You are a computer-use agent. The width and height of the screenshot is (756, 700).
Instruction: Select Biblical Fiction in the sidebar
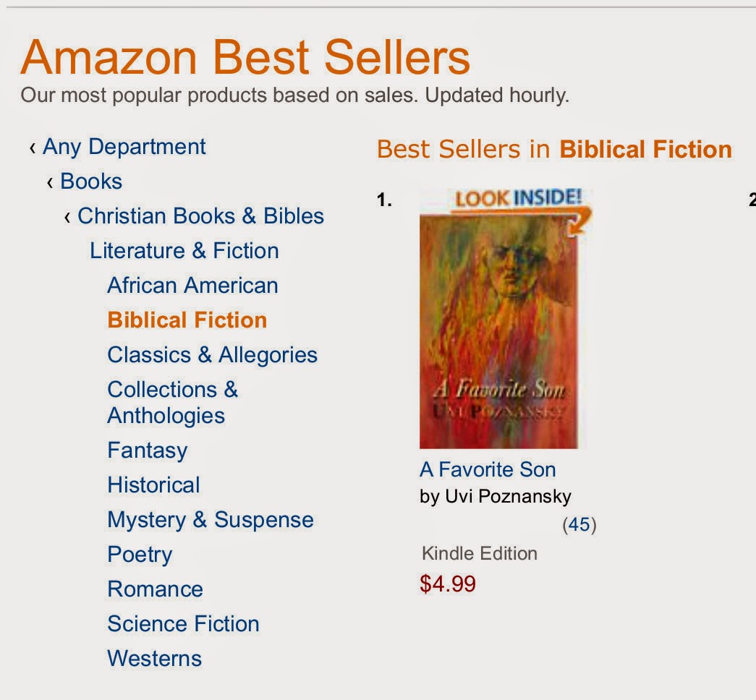187,320
